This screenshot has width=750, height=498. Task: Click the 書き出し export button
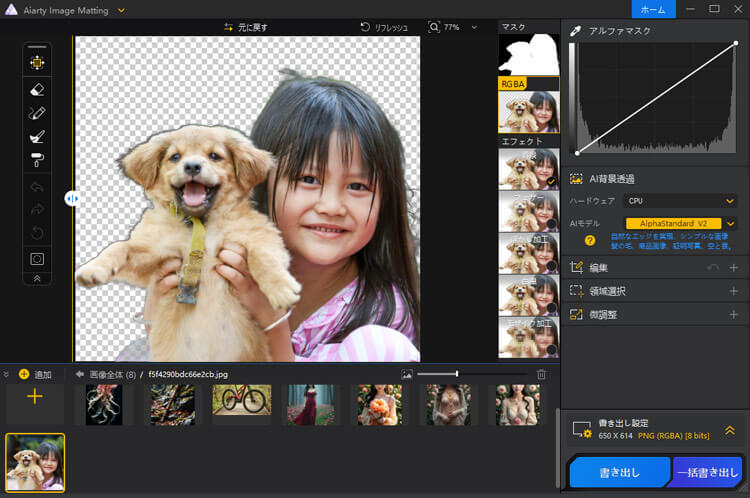point(620,473)
